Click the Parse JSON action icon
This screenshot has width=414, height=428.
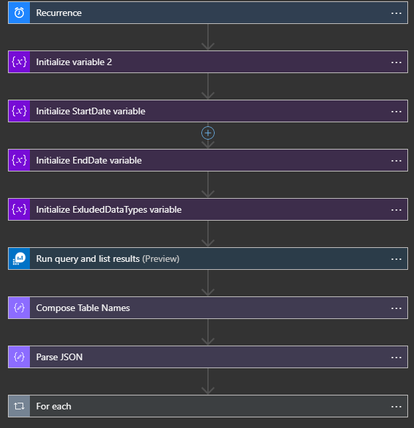(19, 357)
